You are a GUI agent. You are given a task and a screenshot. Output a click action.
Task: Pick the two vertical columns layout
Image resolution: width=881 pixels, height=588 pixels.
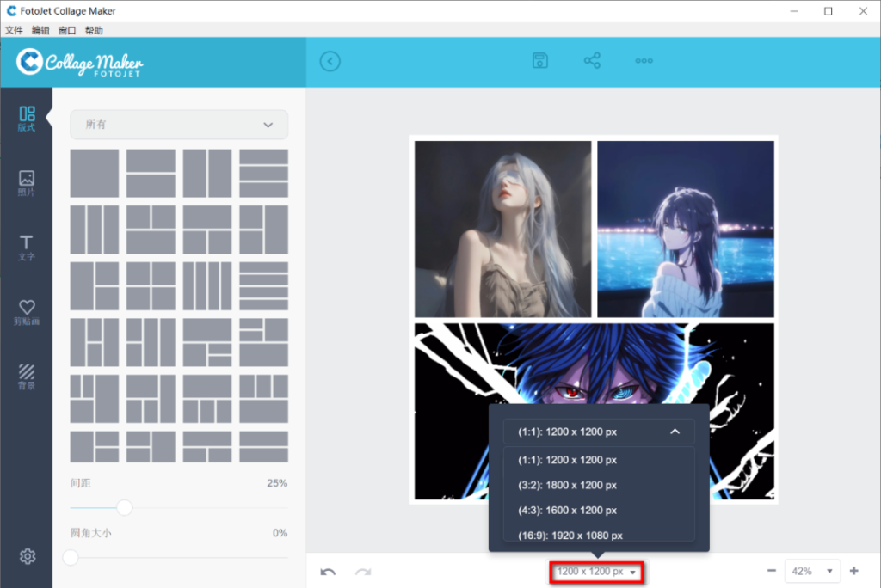point(207,173)
